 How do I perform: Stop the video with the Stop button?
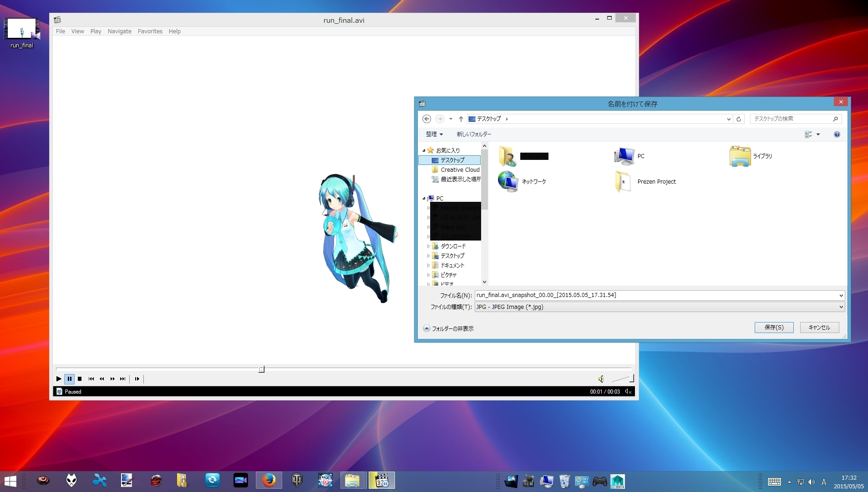pos(80,379)
